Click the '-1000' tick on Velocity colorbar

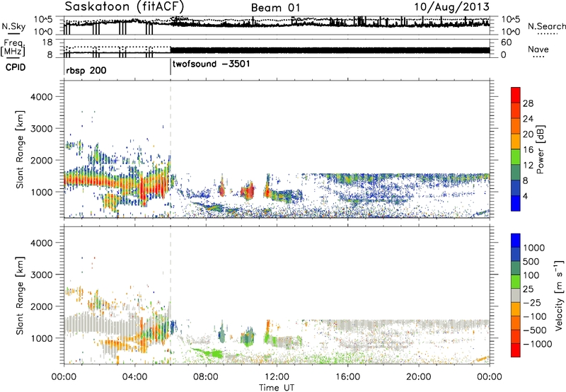537,344
